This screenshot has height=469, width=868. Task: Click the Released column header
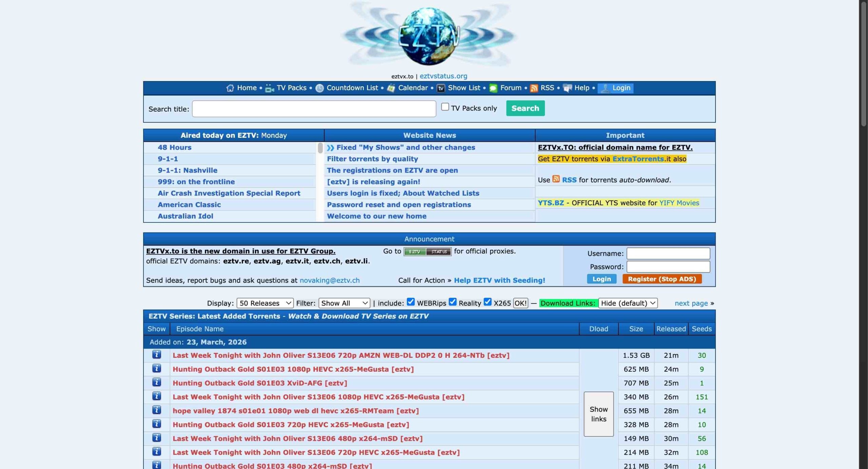(671, 329)
